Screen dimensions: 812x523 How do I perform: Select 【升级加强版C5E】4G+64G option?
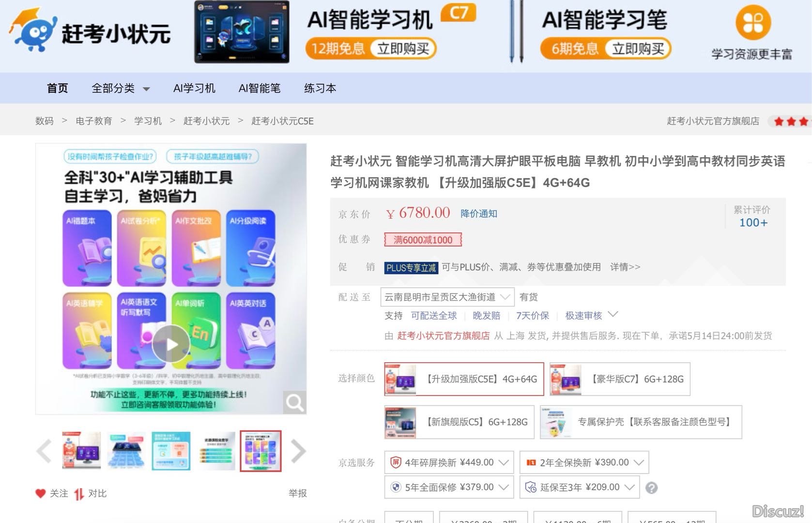[464, 379]
